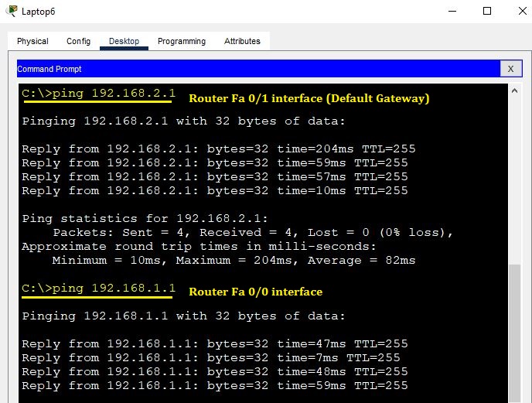Viewport: 532px width, 403px height.
Task: Click the 'C:\>ping 192.168.2.1' command line
Action: 98,93
